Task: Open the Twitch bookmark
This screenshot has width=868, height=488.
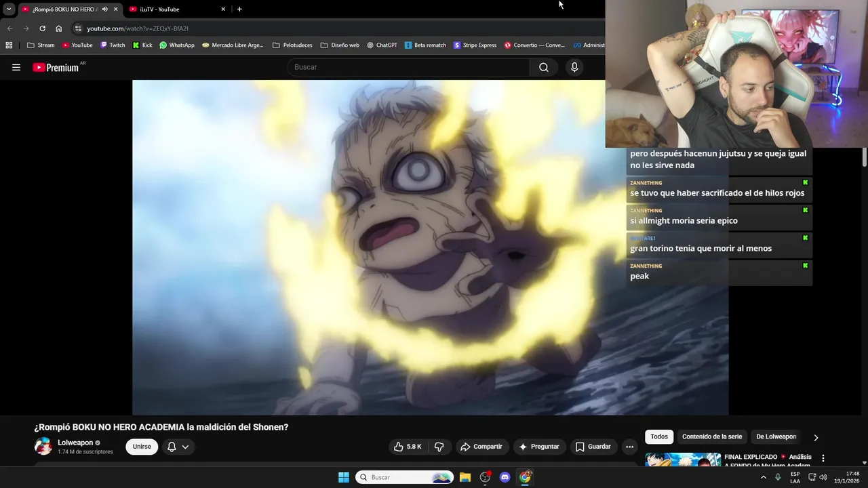Action: pos(113,45)
